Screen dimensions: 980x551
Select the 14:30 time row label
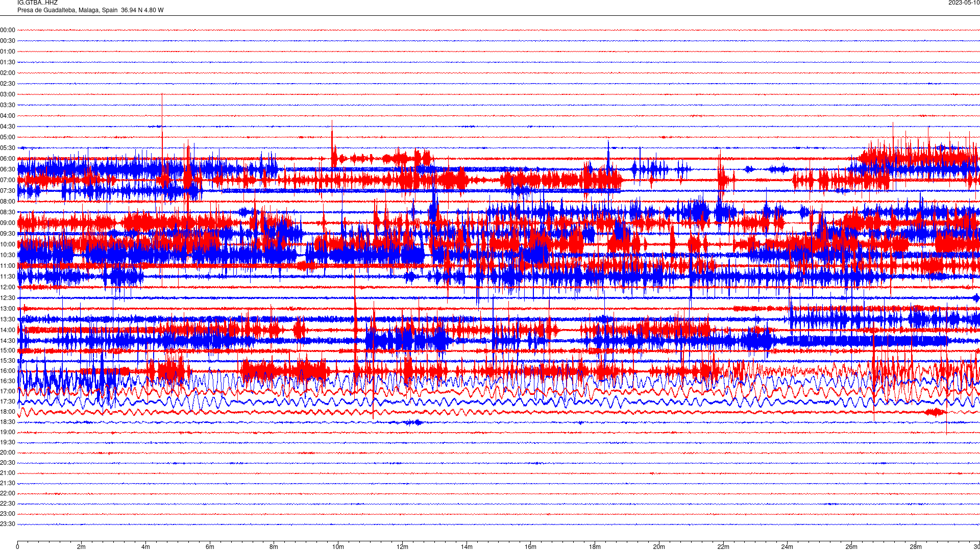click(x=8, y=341)
